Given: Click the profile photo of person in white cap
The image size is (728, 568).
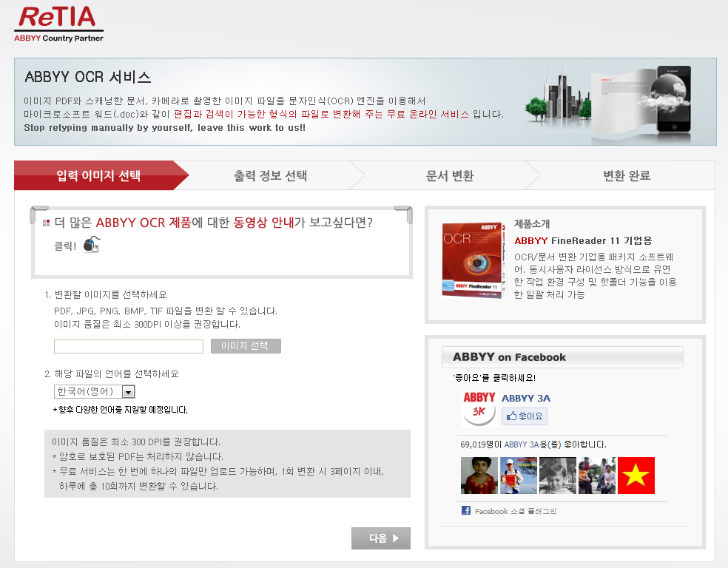Looking at the screenshot, I should [x=519, y=476].
